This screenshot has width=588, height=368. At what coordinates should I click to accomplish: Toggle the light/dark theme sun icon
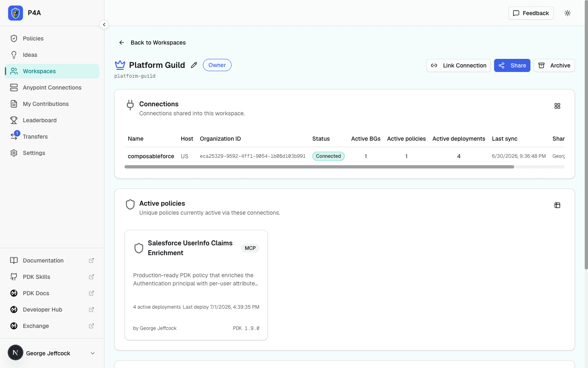pos(568,13)
